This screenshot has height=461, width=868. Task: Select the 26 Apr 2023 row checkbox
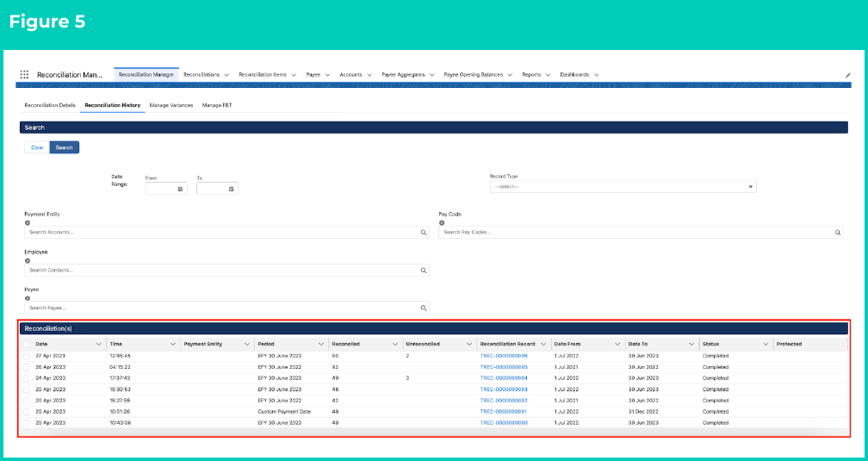point(26,367)
